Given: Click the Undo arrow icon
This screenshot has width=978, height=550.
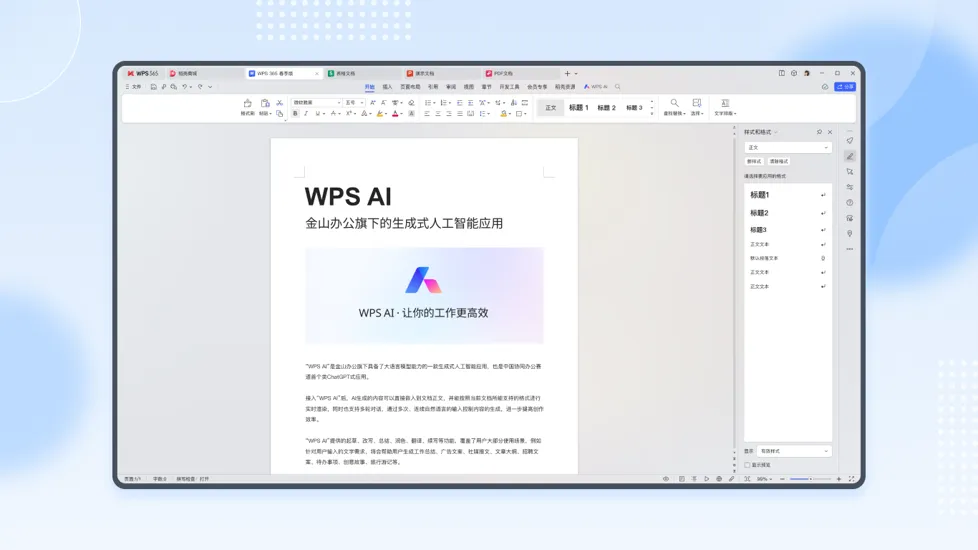Looking at the screenshot, I should 185,87.
